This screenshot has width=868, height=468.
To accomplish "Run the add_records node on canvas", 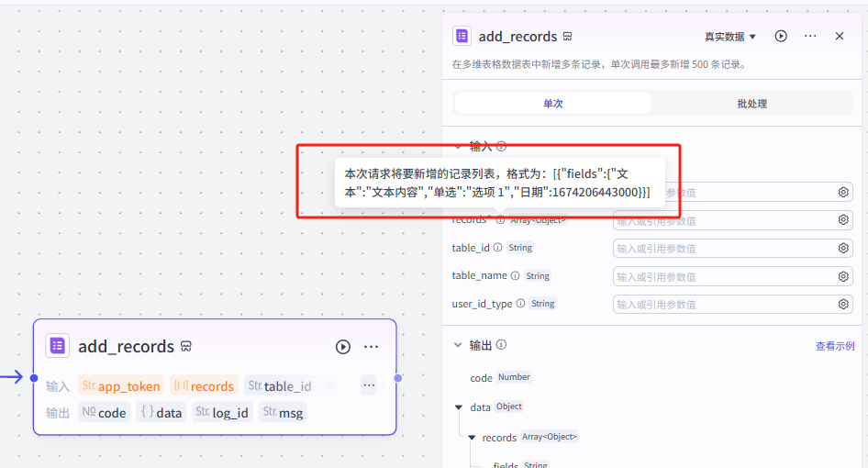I will pyautogui.click(x=342, y=347).
